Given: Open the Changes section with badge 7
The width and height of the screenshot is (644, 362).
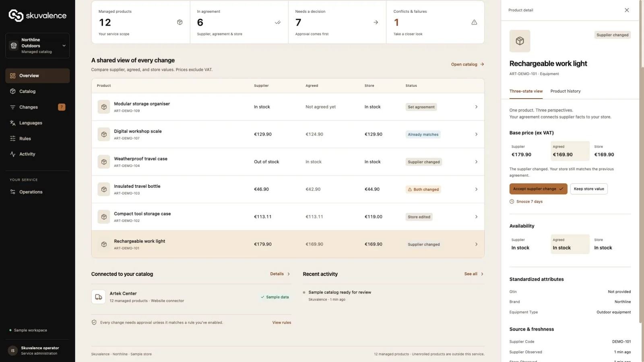Looking at the screenshot, I should pos(37,107).
